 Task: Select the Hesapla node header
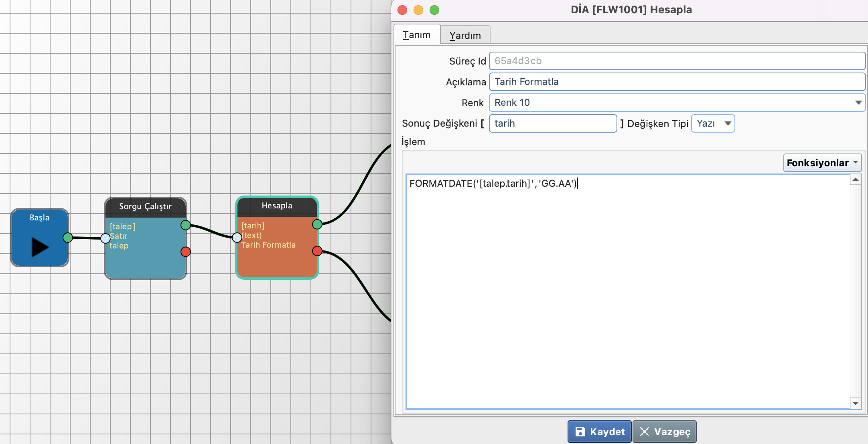tap(277, 206)
